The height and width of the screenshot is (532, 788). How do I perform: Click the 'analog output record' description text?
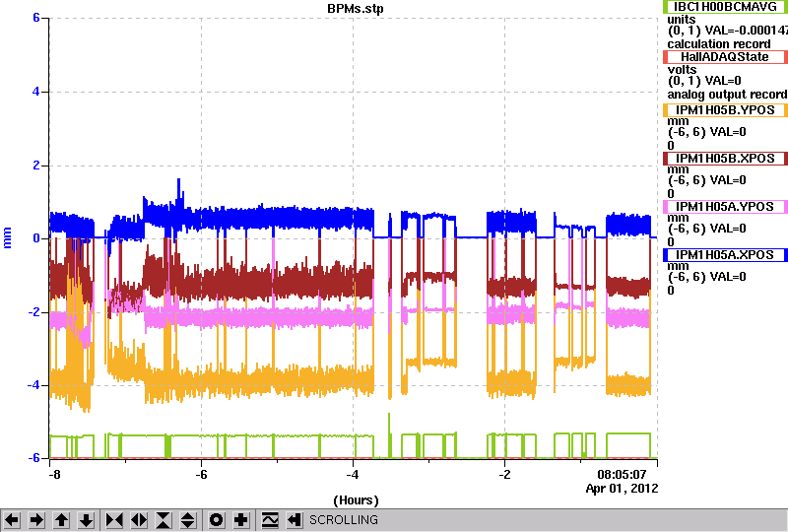tap(727, 95)
